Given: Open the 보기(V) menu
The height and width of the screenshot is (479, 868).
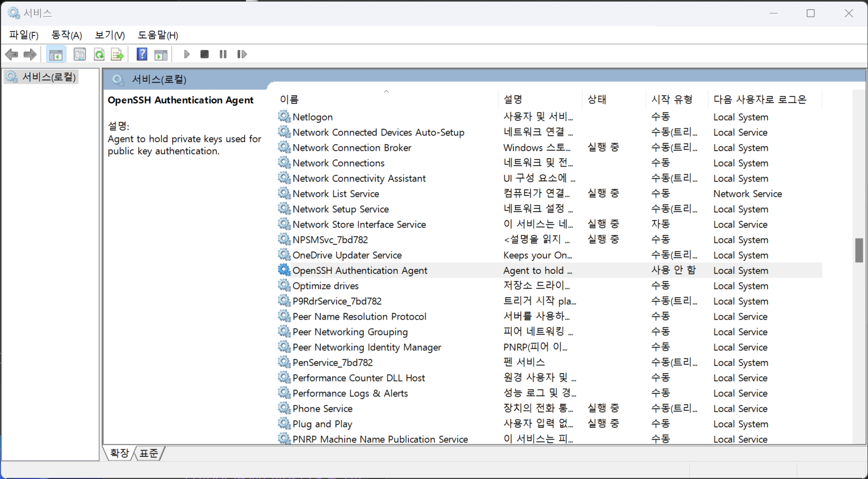Looking at the screenshot, I should tap(110, 35).
